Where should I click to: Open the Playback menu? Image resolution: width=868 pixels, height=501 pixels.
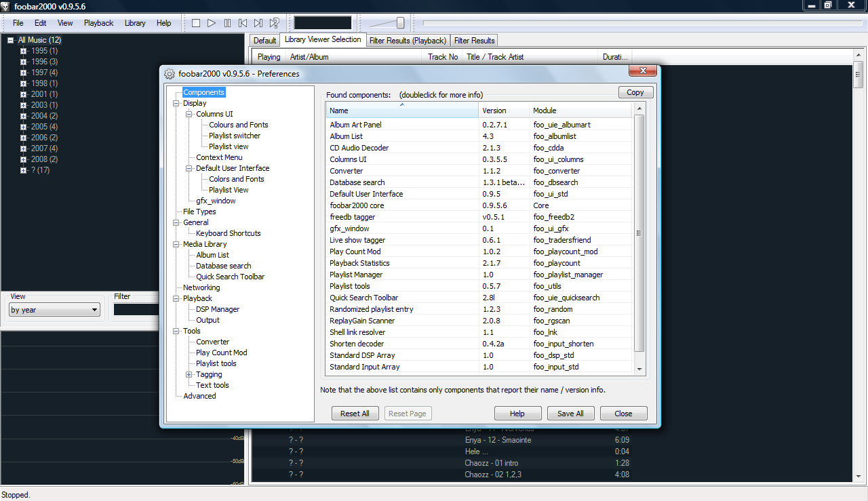click(98, 23)
